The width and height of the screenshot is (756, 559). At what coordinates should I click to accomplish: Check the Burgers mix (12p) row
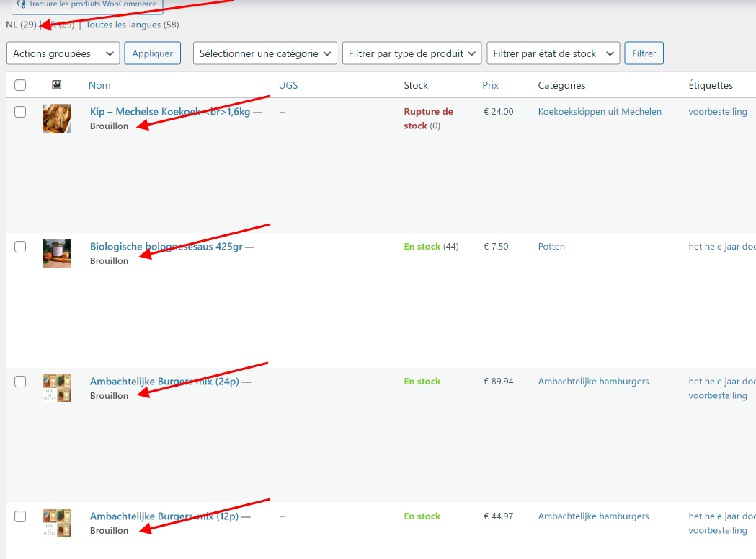(20, 516)
